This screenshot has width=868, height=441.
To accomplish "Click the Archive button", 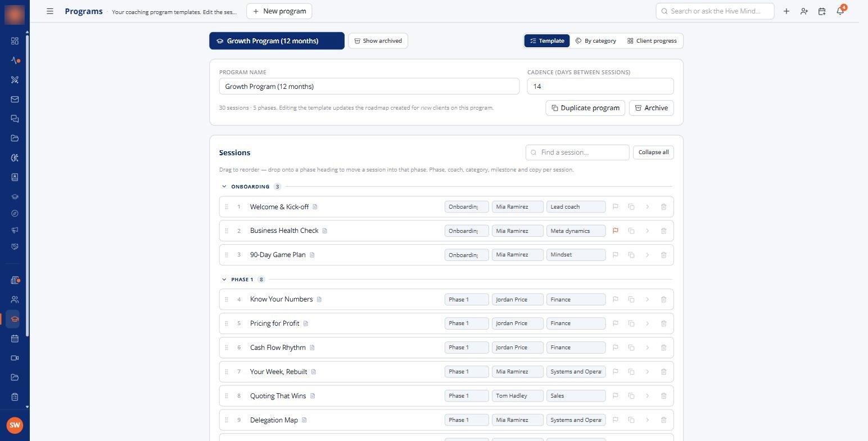I will (651, 108).
